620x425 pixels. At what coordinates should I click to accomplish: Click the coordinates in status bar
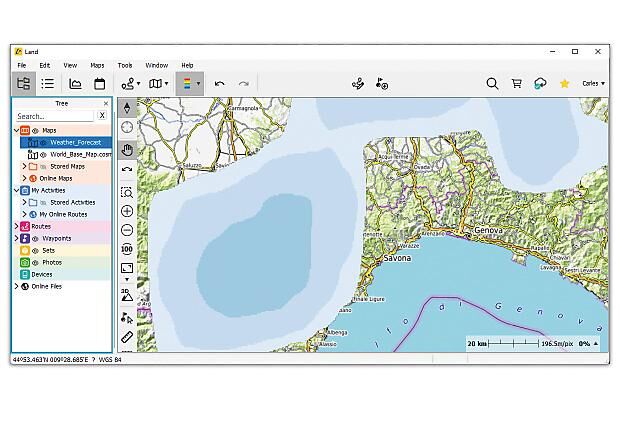click(51, 360)
